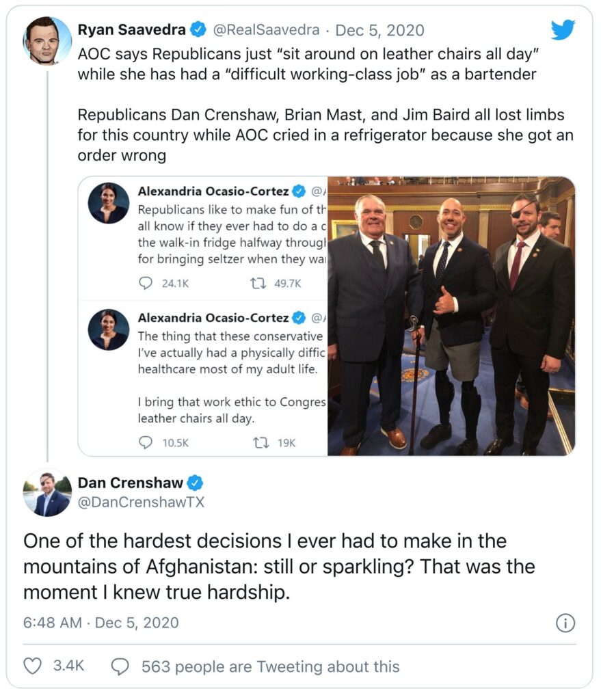Open Ryan Saavedra's avatar picture
The height and width of the screenshot is (700, 601).
[x=48, y=40]
